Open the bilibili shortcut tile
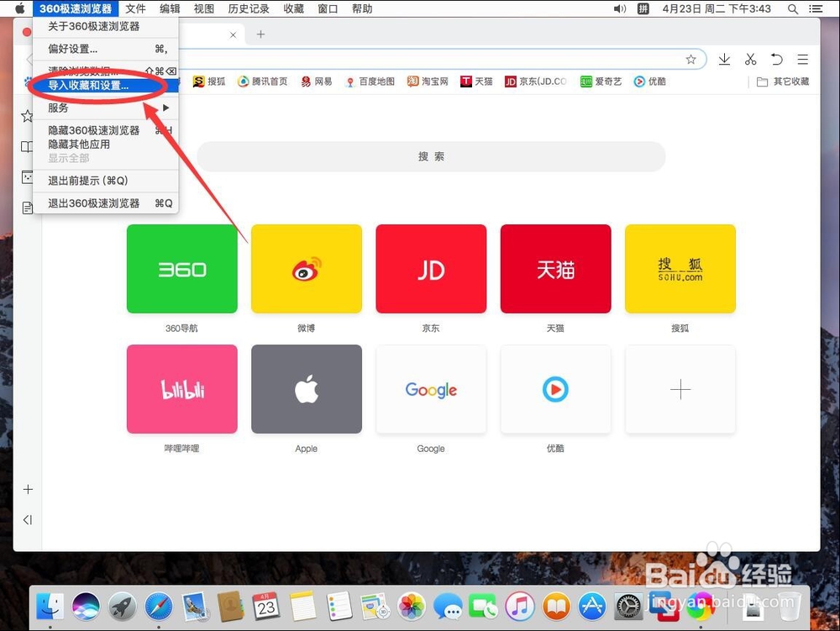Screen dimensions: 840x631 point(181,388)
